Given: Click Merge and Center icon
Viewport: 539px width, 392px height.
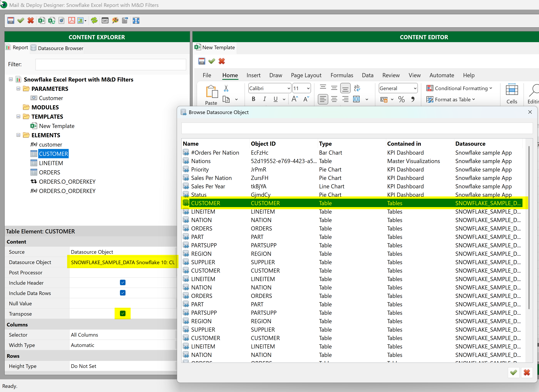Looking at the screenshot, I should point(356,99).
